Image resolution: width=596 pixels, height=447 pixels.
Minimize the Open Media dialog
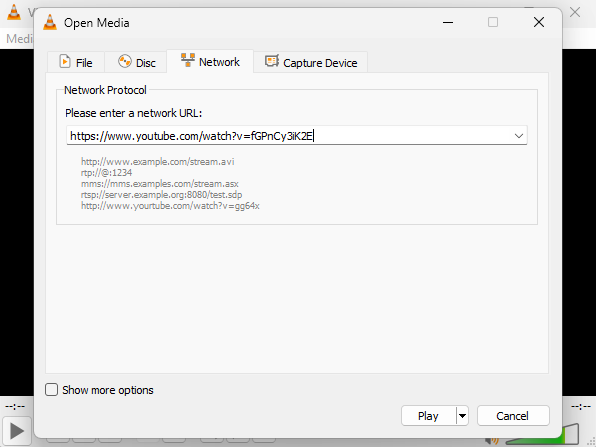[448, 22]
